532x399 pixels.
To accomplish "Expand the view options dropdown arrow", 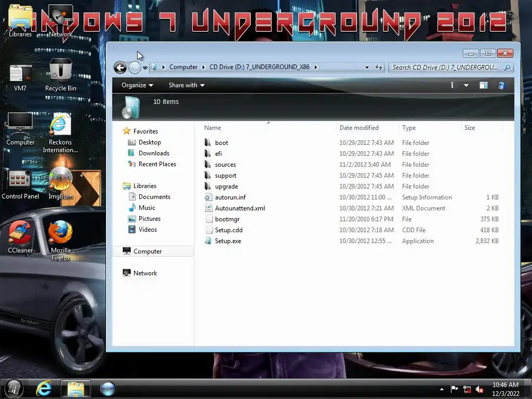I will coord(466,85).
